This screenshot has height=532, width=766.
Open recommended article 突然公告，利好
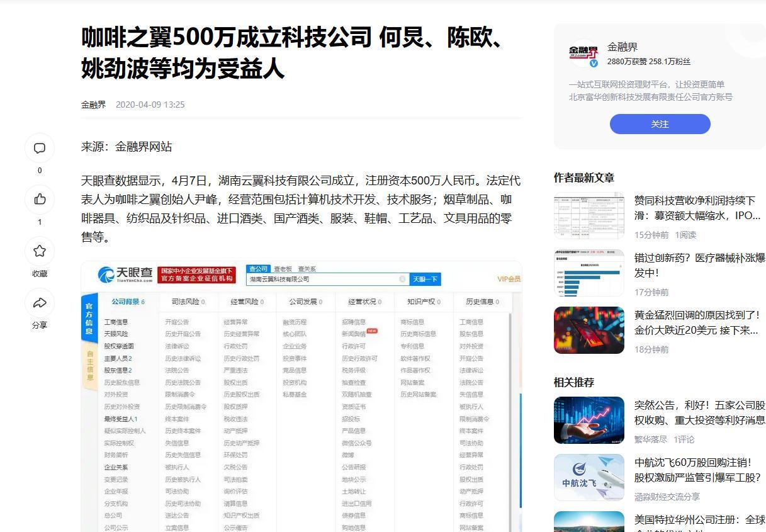coord(699,412)
